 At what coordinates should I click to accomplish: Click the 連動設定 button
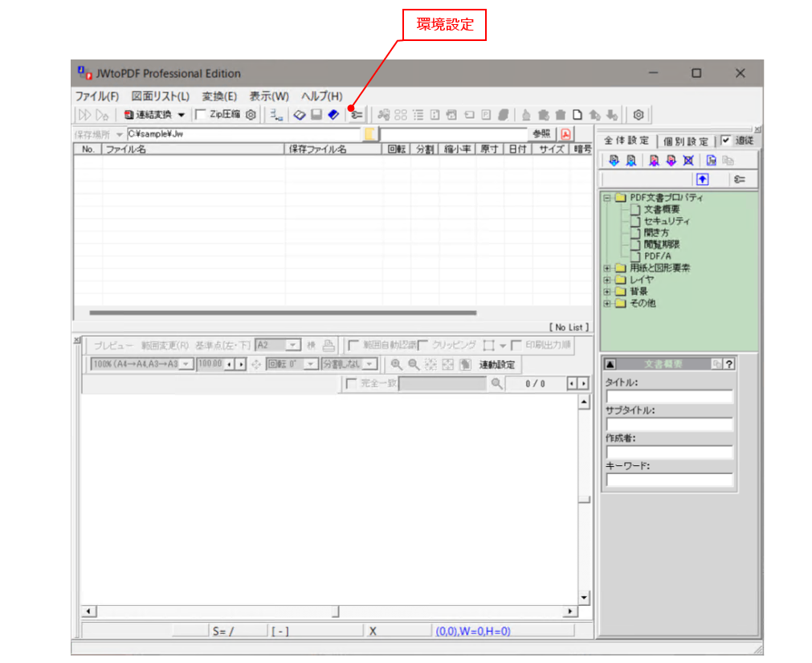click(x=497, y=365)
